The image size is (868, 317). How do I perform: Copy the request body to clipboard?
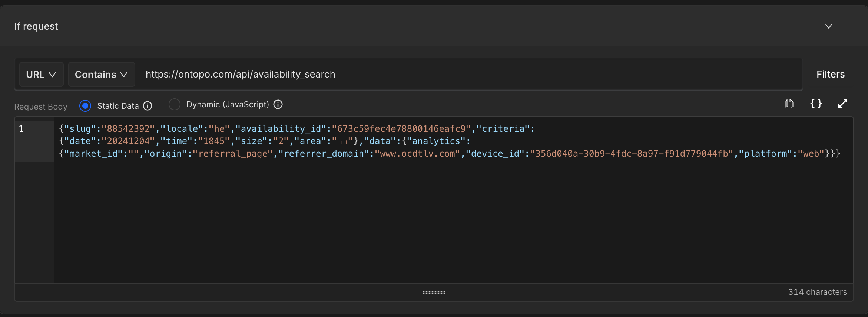tap(789, 104)
